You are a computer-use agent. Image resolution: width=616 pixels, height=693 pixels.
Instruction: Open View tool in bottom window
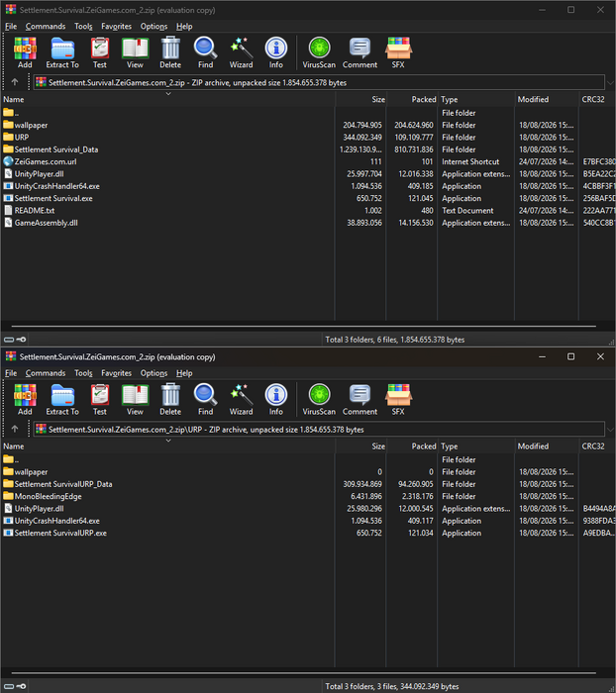tap(135, 400)
